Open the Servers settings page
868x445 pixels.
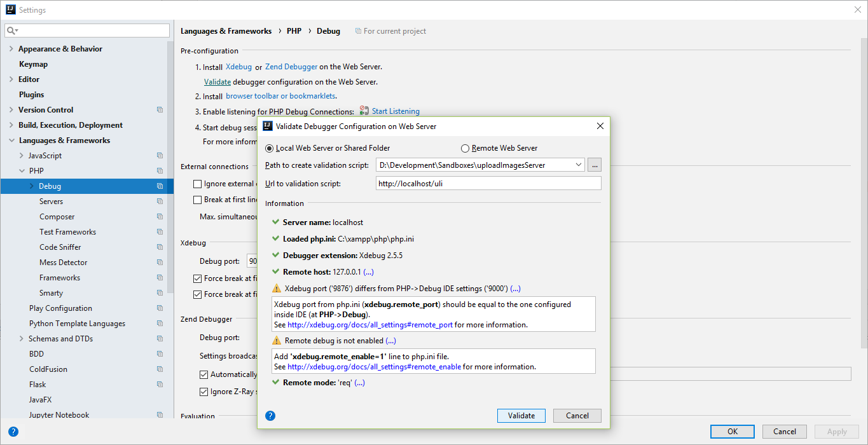click(51, 202)
